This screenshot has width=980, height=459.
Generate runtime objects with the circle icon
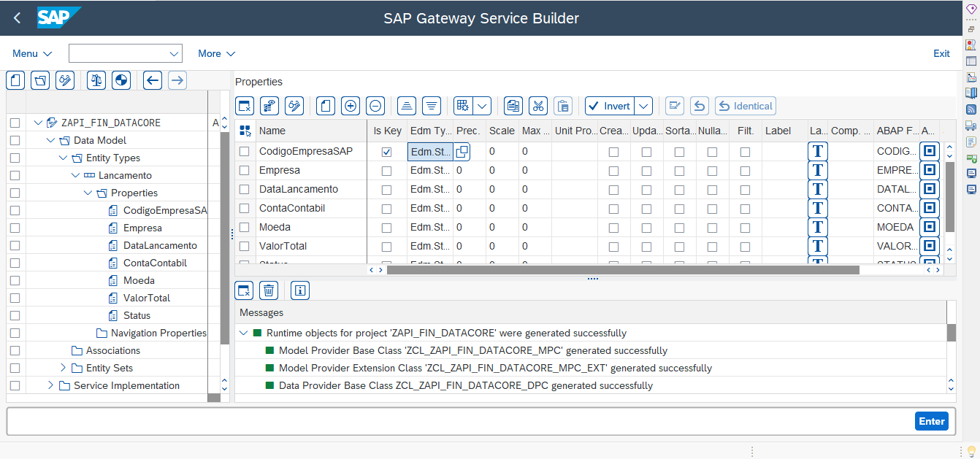tap(120, 80)
